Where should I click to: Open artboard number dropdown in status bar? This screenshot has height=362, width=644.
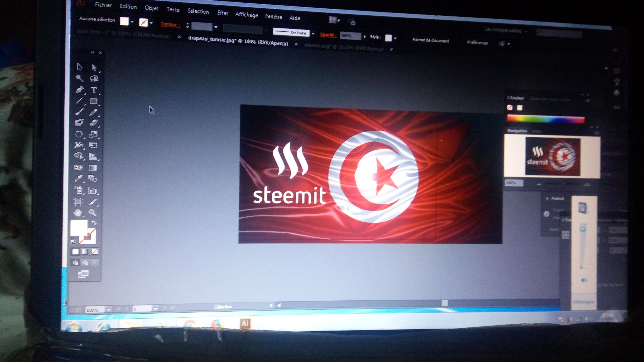coord(155,309)
